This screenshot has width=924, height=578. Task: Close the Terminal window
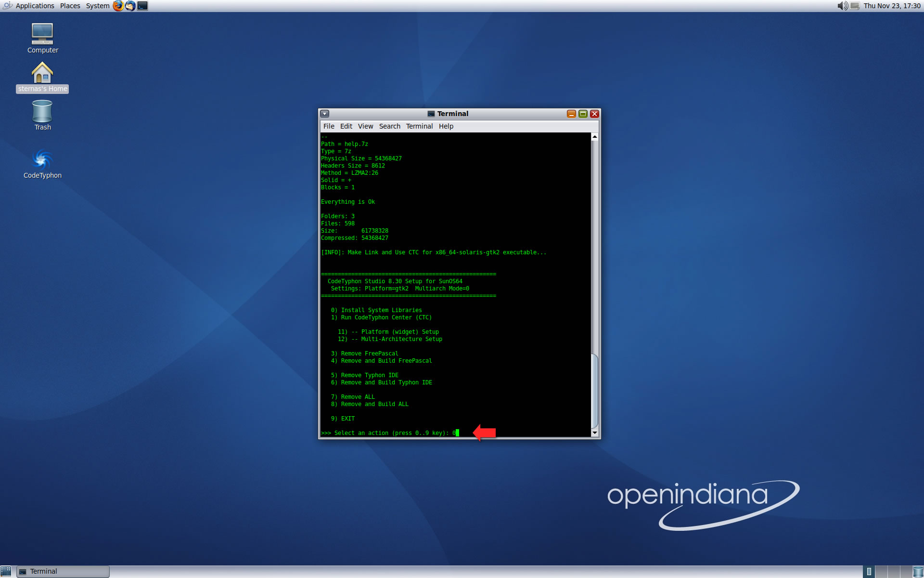[x=594, y=114]
